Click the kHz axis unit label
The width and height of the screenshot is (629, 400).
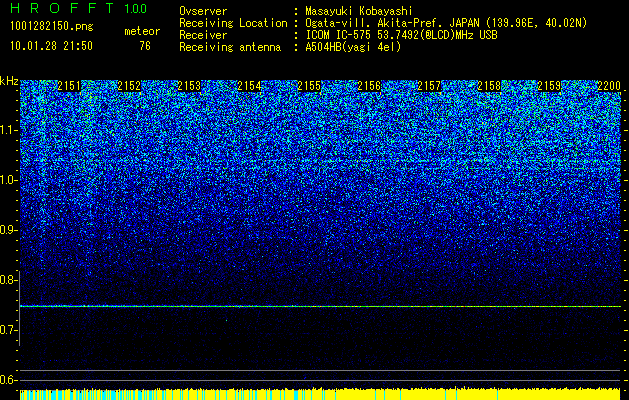(9, 81)
